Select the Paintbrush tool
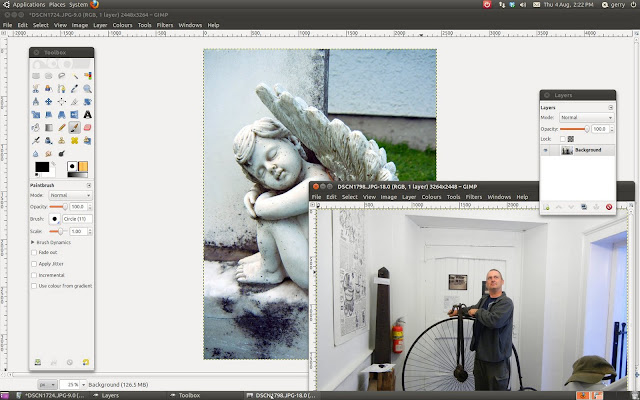This screenshot has width=640, height=400. tap(75, 128)
